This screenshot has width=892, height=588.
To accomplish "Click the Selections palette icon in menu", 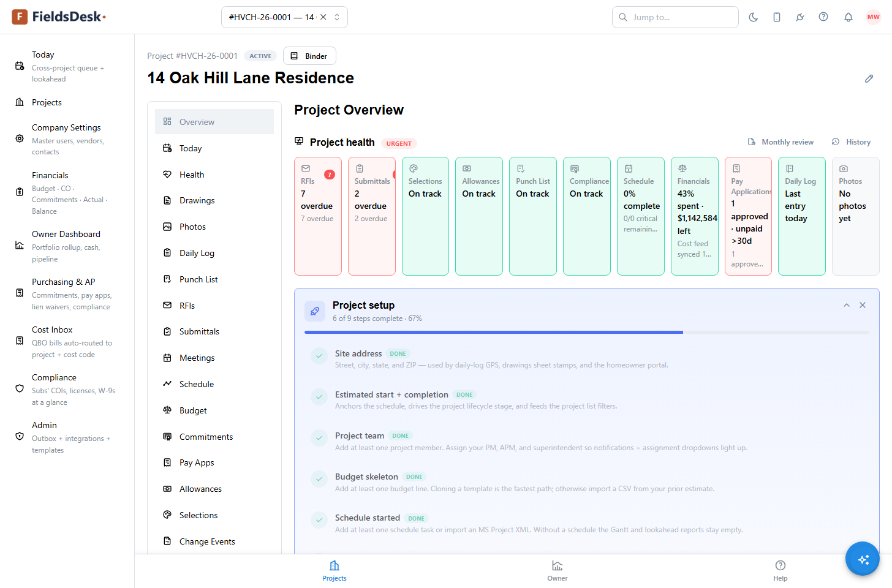I will 167,515.
